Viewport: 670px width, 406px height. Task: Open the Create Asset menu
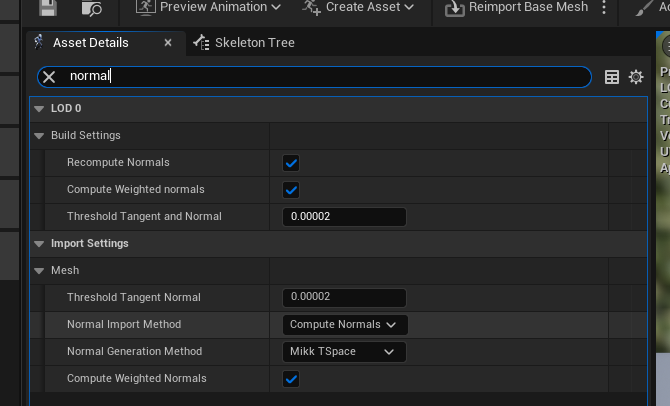click(357, 8)
